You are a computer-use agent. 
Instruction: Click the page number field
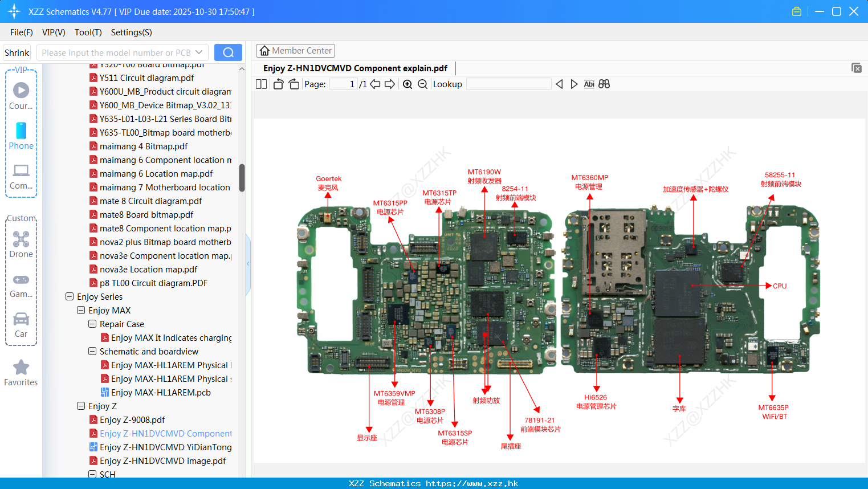coord(343,84)
